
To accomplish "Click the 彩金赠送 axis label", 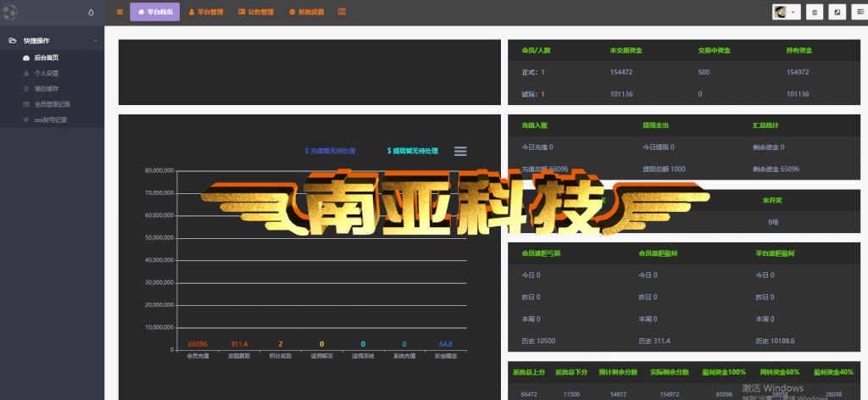I will coord(446,356).
